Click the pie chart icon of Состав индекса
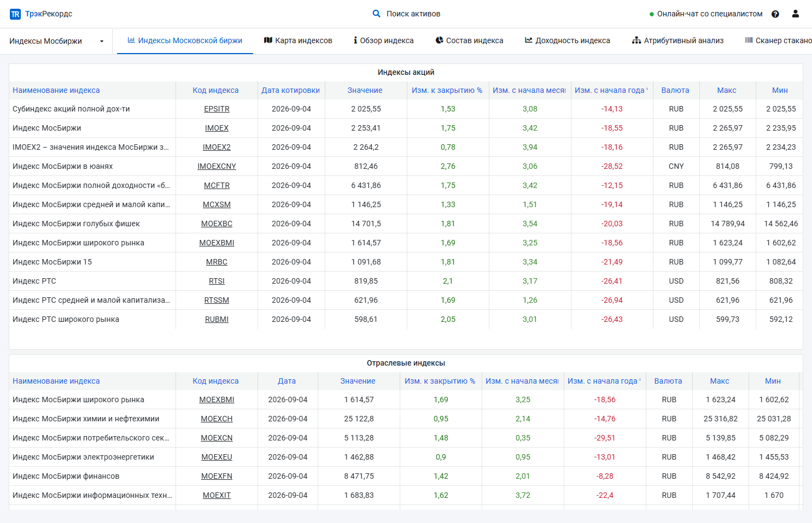This screenshot has height=523, width=812. tap(439, 40)
